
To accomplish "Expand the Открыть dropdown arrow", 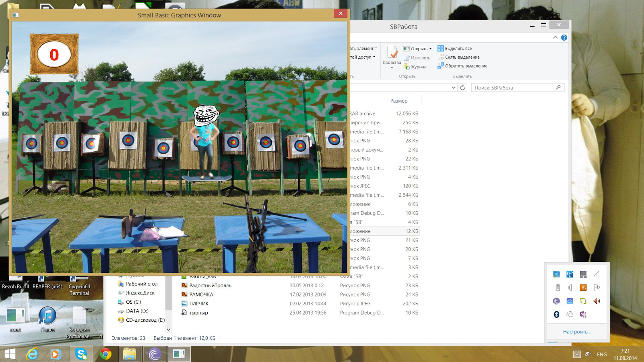I will coord(431,49).
